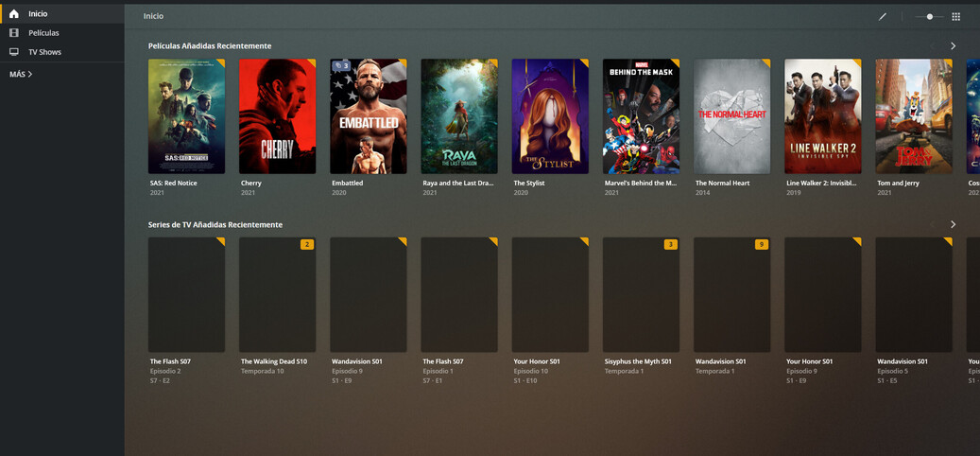Viewport: 980px width, 456px height.
Task: Open The Flash S07 Episodio 1 thumbnail
Action: [x=459, y=294]
